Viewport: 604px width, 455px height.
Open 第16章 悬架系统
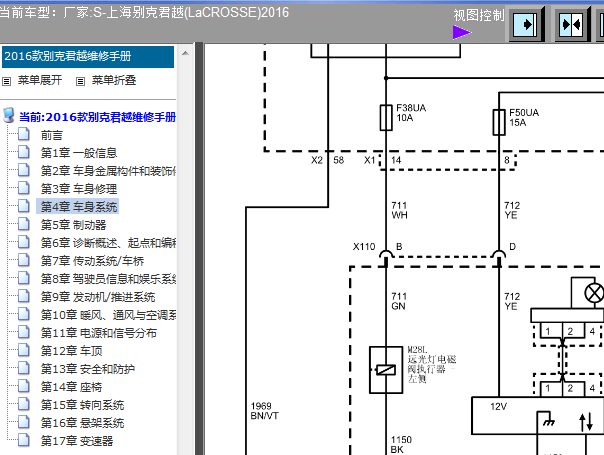coord(82,423)
